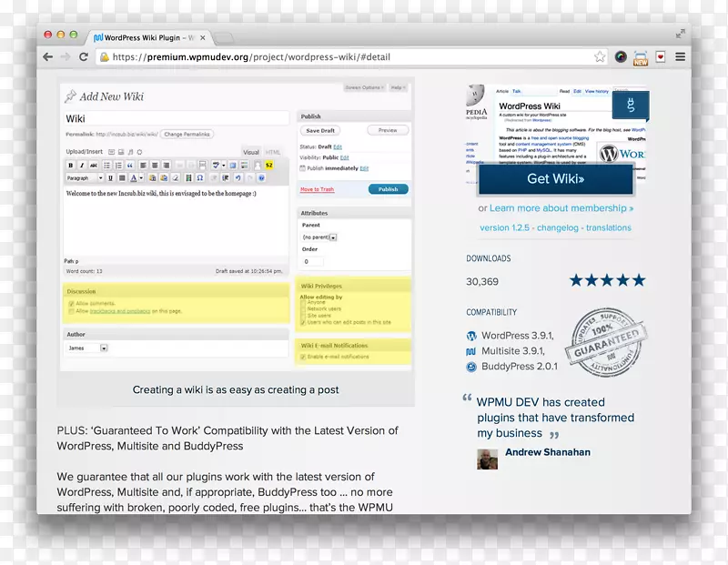Paste from Word icon
Screen dimensions: 728x565
coord(164,177)
